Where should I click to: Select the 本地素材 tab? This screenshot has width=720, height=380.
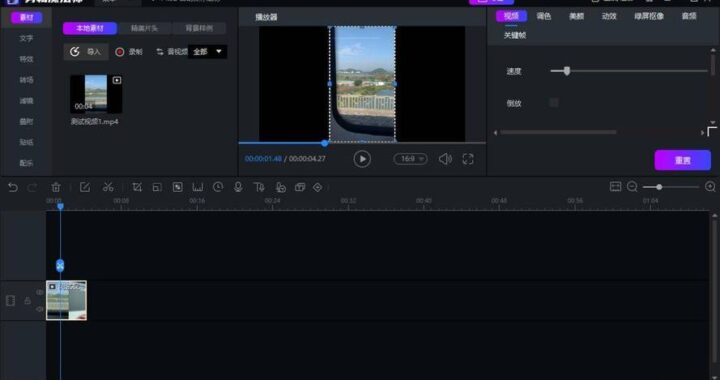point(90,28)
